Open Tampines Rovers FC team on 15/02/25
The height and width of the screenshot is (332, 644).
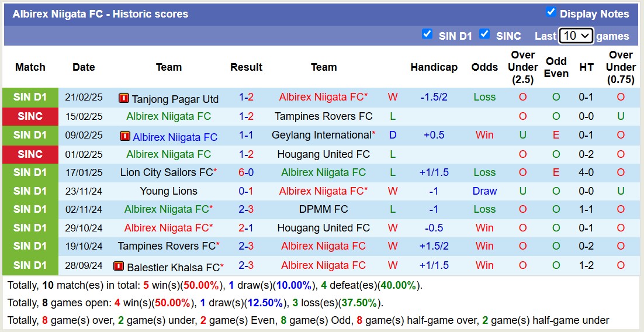pyautogui.click(x=323, y=116)
